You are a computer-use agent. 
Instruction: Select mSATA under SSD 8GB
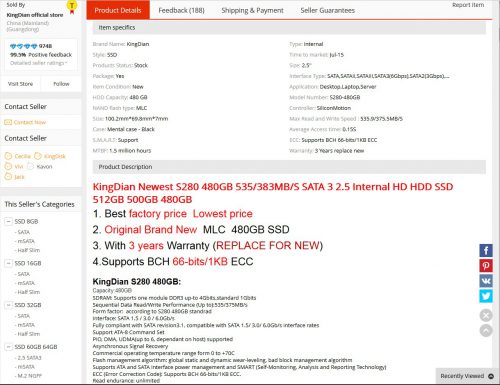(26, 241)
